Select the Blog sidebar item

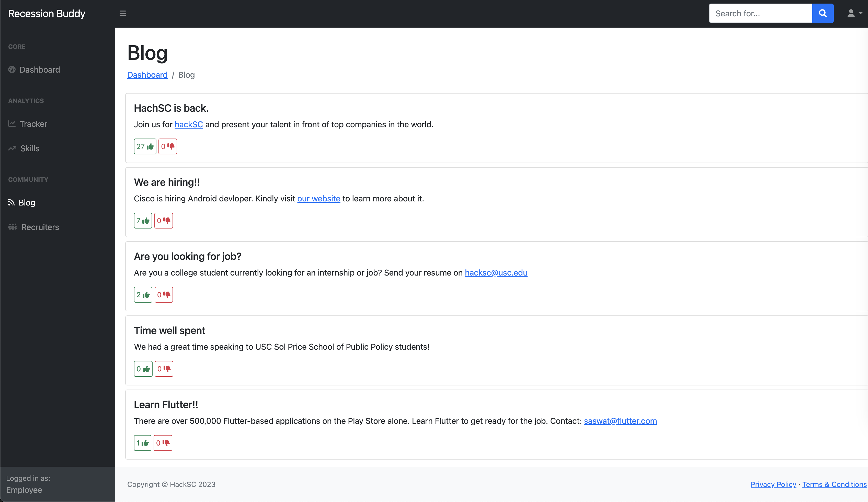27,203
